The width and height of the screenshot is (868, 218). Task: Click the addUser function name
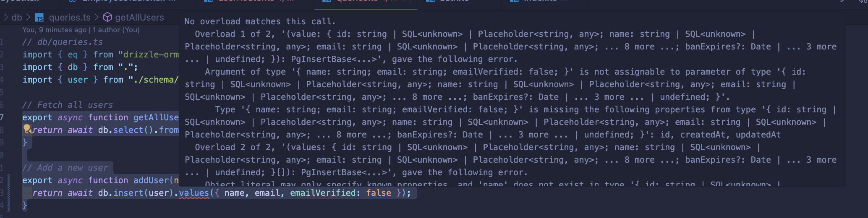point(151,180)
